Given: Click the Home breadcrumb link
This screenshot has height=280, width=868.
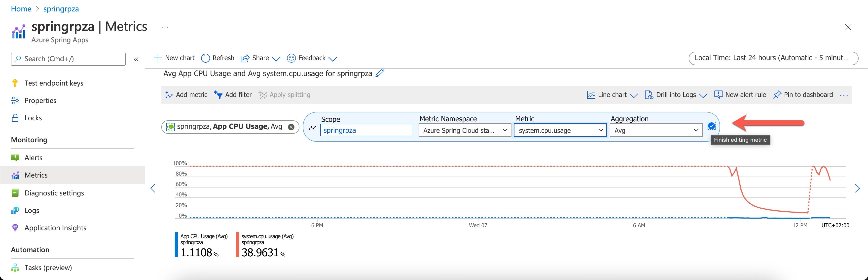Looking at the screenshot, I should [x=21, y=9].
